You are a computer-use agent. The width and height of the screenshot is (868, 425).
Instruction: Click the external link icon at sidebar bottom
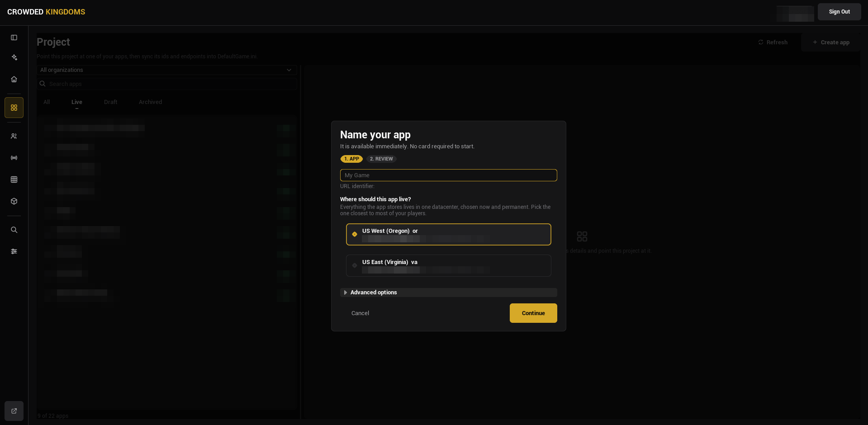[x=14, y=411]
